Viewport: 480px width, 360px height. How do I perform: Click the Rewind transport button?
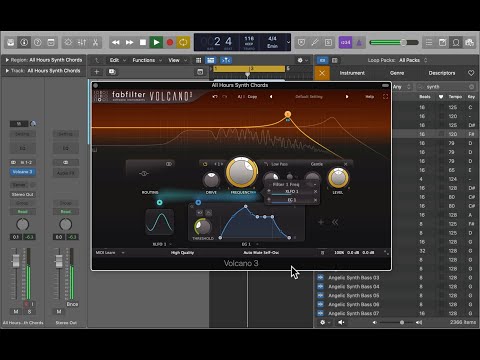(x=116, y=42)
